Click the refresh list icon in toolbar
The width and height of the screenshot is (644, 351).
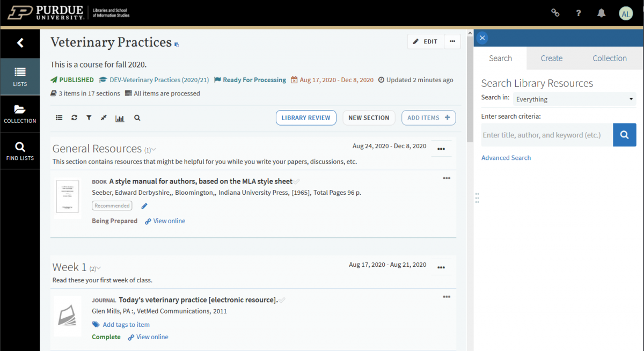pos(74,118)
